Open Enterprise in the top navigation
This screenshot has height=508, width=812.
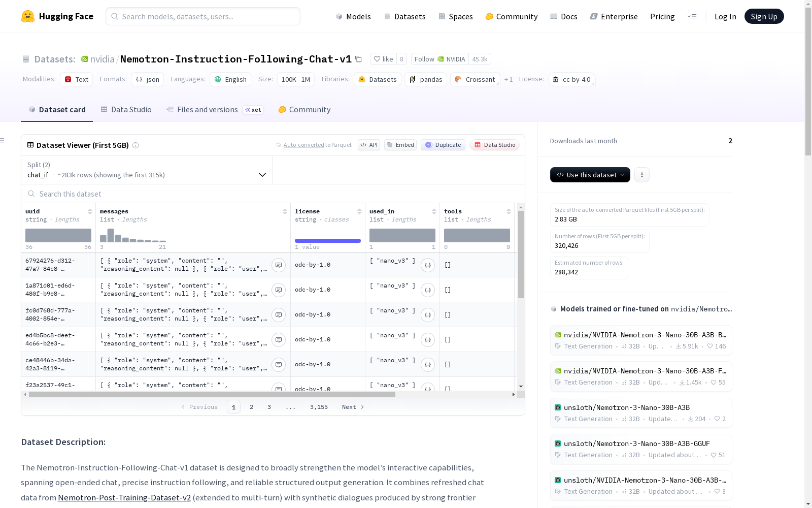point(614,16)
